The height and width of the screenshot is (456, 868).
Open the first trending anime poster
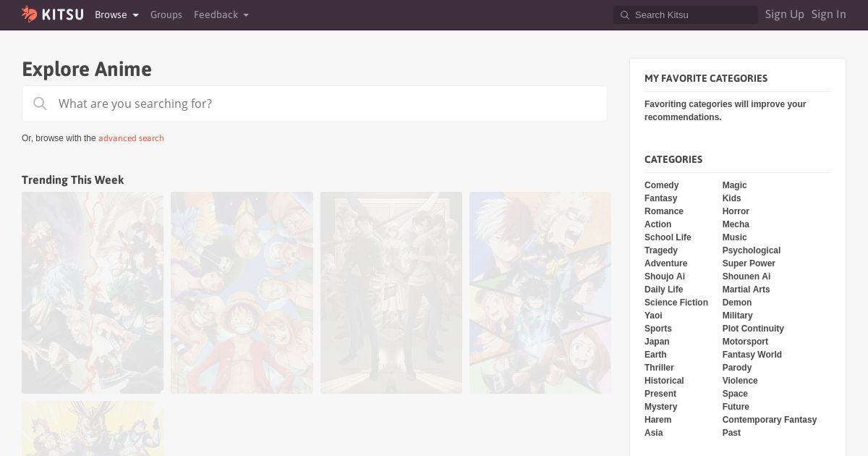tap(93, 292)
